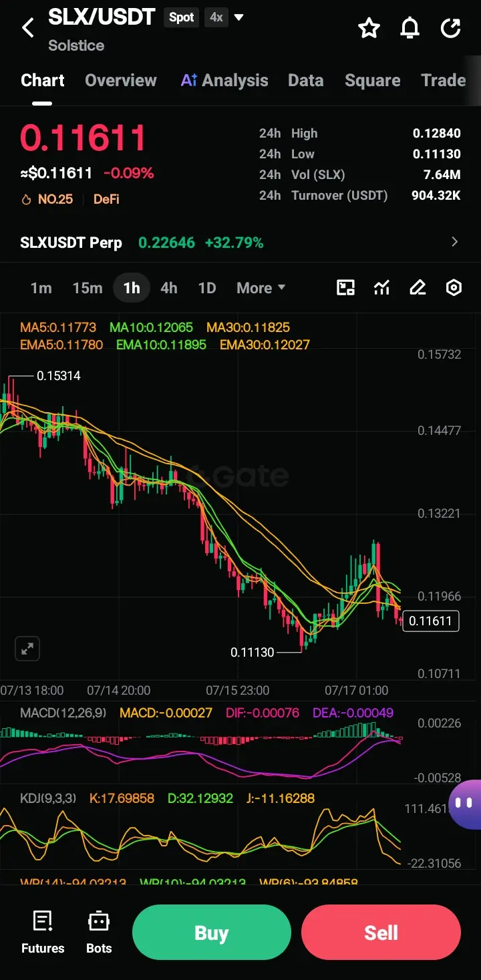481x980 pixels.
Task: Tap the DIF:-0.00076 value
Action: coord(263,713)
